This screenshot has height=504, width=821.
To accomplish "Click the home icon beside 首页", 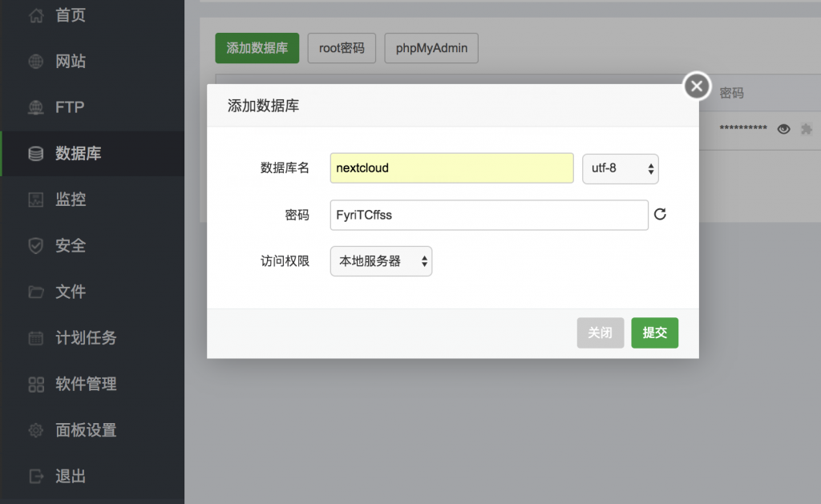I will coord(35,15).
